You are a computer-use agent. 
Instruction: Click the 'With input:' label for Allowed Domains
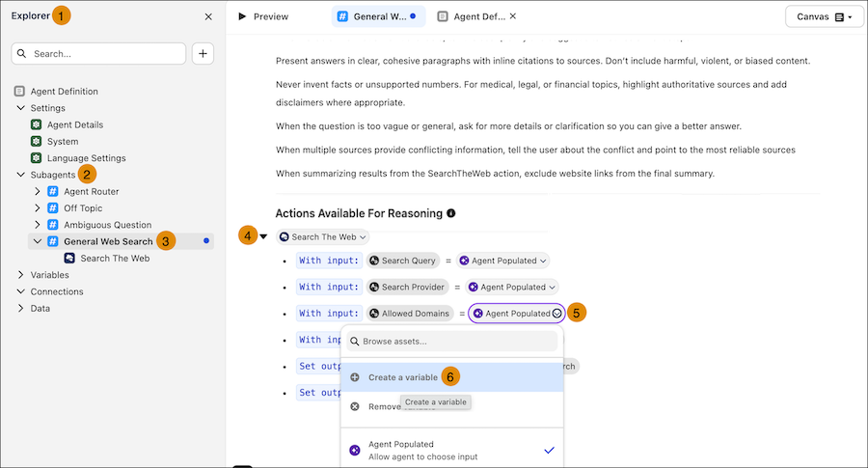(x=329, y=314)
